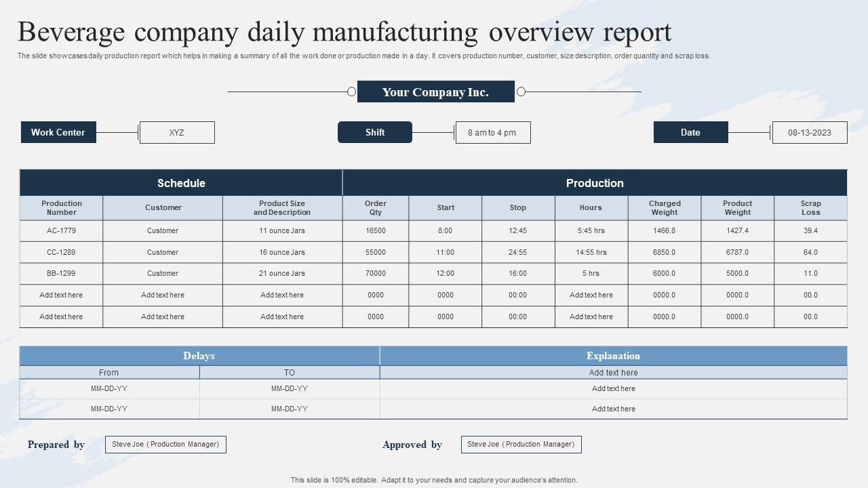
Task: Select the Your Company Inc. banner
Action: point(435,92)
